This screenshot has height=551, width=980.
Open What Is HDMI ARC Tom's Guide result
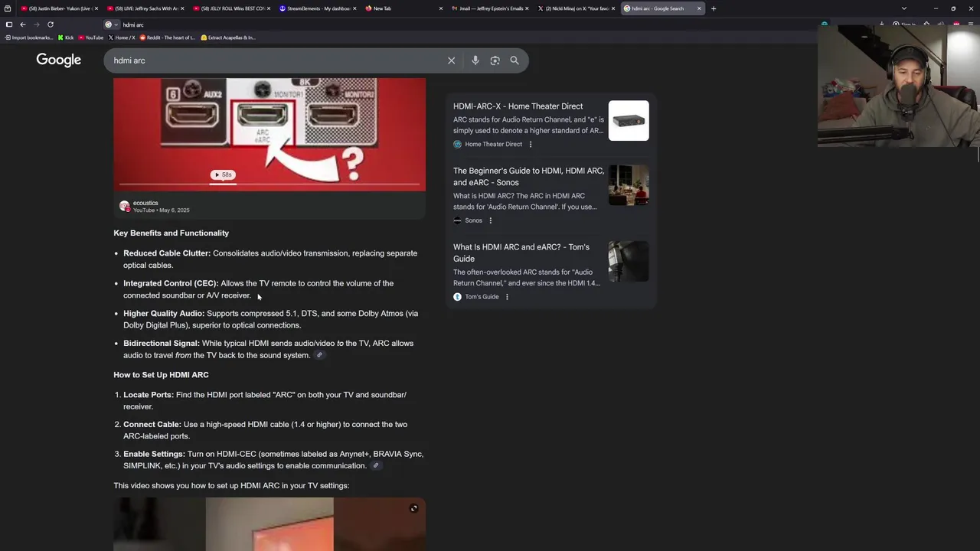521,253
